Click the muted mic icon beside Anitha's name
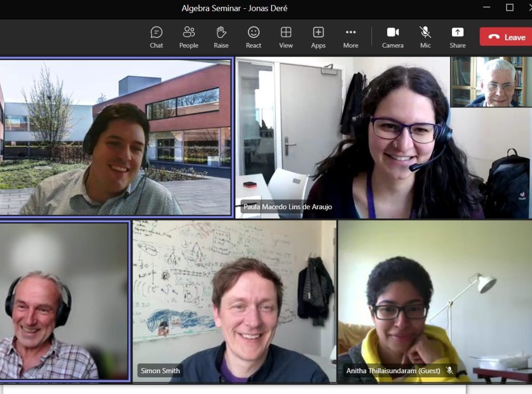The height and width of the screenshot is (394, 532). [x=449, y=371]
